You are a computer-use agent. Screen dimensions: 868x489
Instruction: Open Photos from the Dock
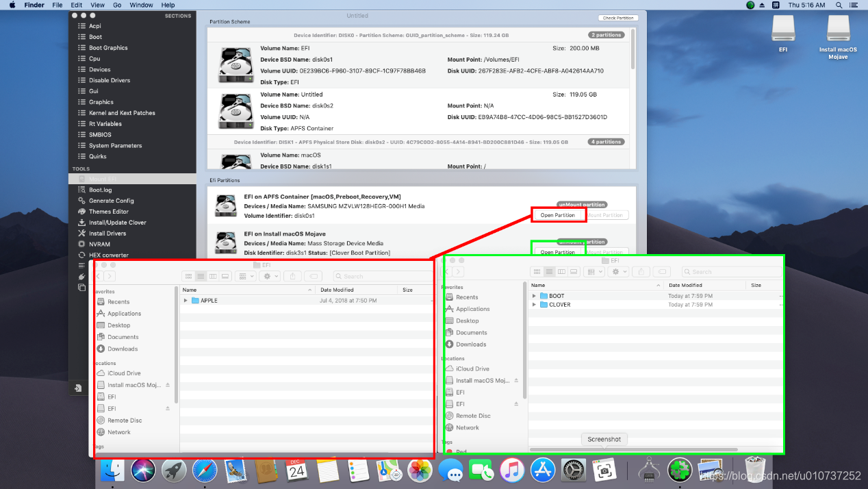pyautogui.click(x=420, y=471)
